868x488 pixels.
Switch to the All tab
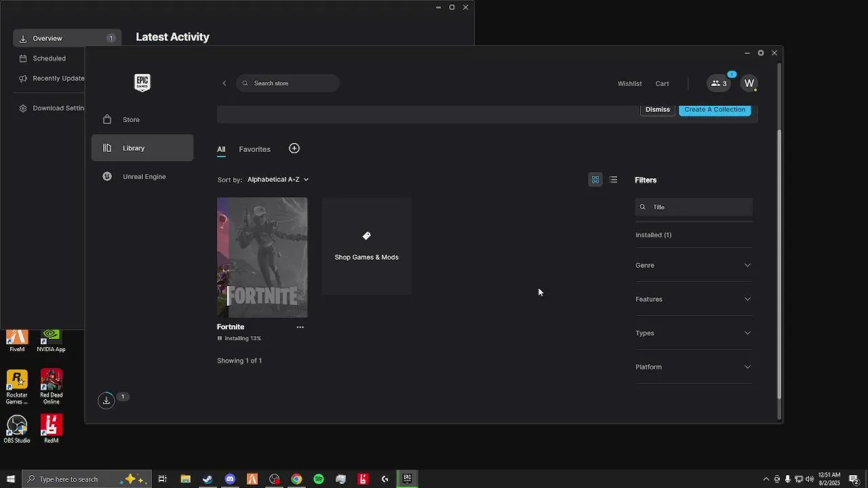221,149
